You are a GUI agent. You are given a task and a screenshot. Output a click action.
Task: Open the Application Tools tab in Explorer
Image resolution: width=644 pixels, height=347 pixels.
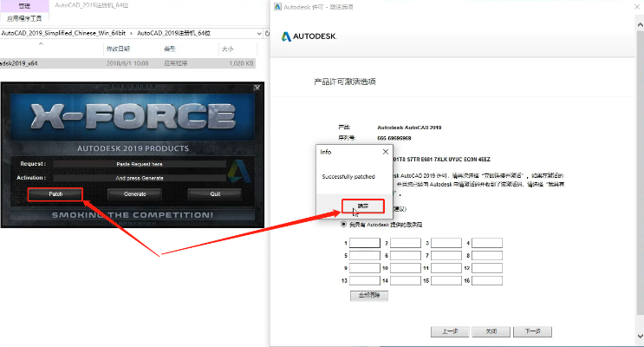pos(24,18)
